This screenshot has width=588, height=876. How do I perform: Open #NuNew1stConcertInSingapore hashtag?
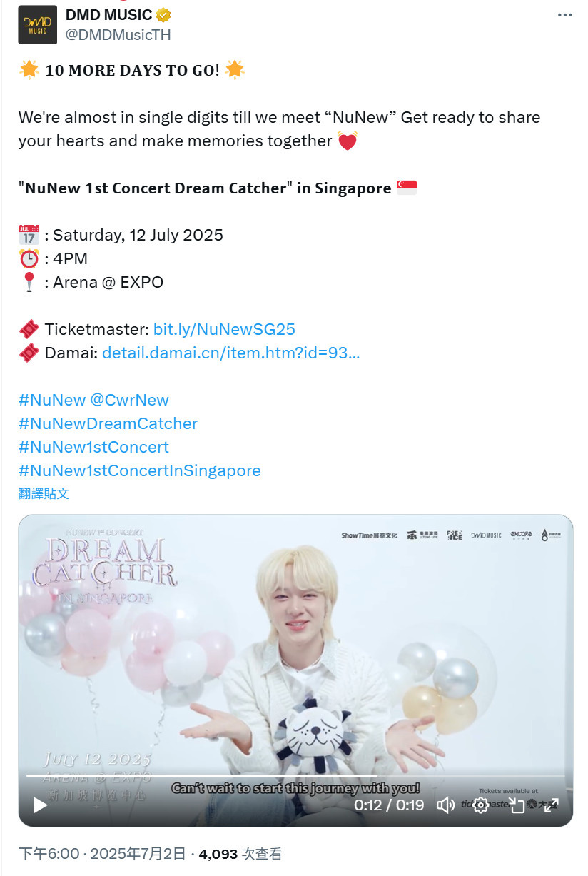coord(140,470)
